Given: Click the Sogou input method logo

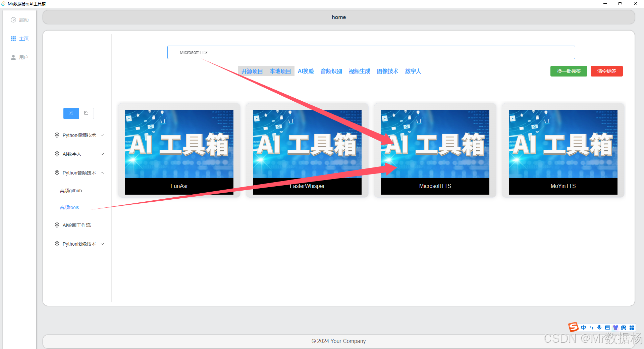Looking at the screenshot, I should [573, 327].
